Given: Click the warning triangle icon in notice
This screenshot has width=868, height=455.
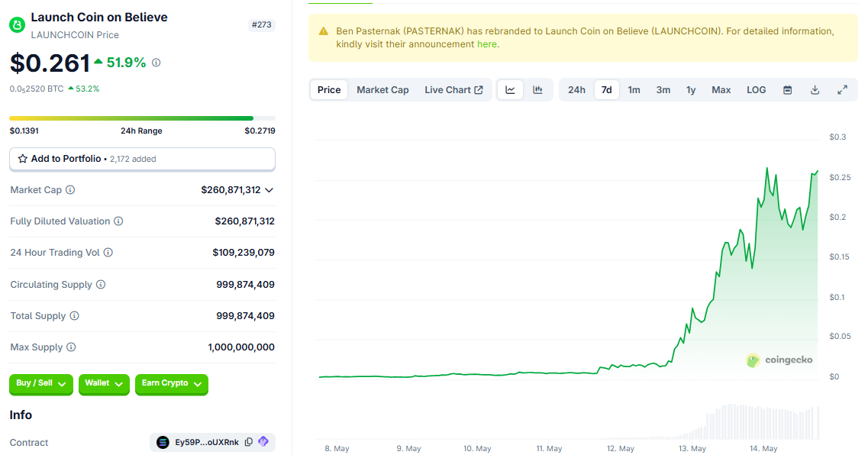Looking at the screenshot, I should 324,31.
